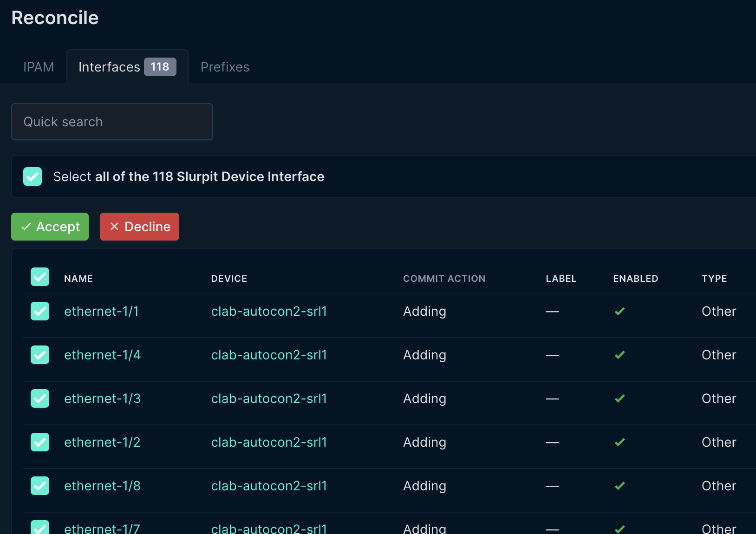Click the enabled checkmark on ethernet-1/4 row
The width and height of the screenshot is (756, 534).
pyautogui.click(x=619, y=355)
